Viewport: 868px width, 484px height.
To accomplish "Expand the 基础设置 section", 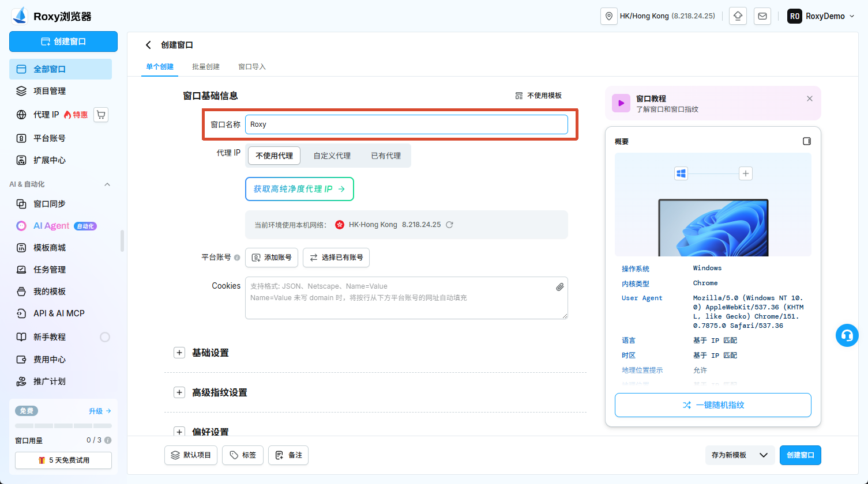I will (x=179, y=353).
